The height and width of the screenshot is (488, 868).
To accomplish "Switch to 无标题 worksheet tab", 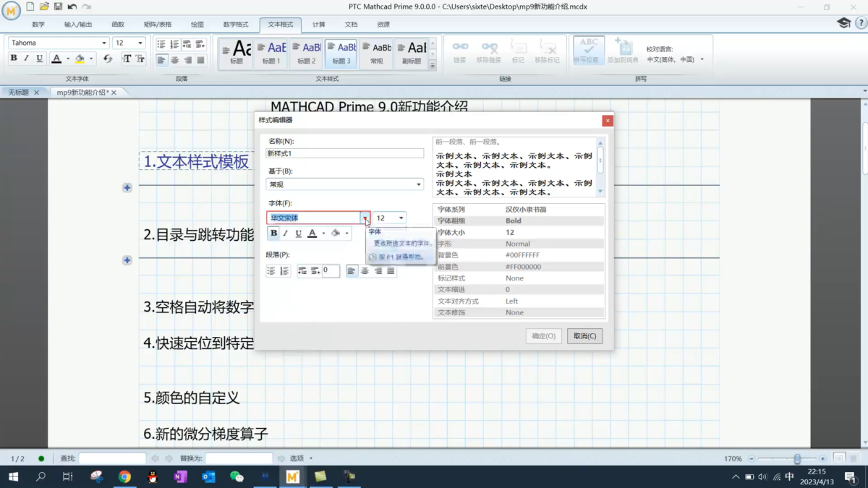I will [x=19, y=93].
